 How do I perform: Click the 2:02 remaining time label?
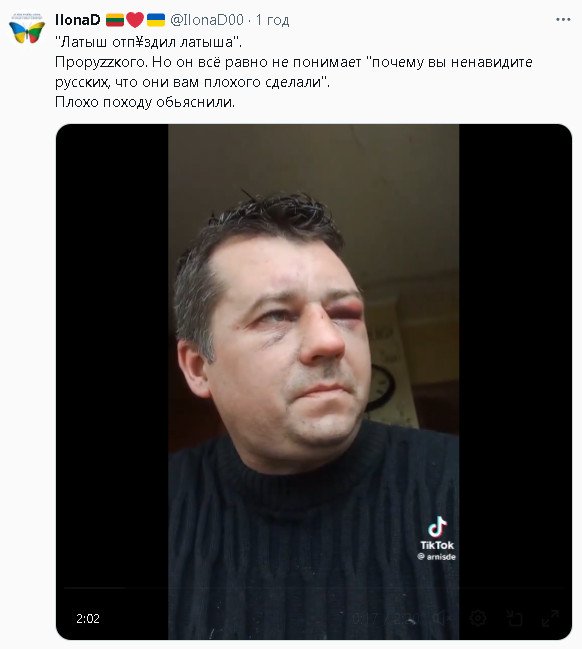tap(88, 618)
